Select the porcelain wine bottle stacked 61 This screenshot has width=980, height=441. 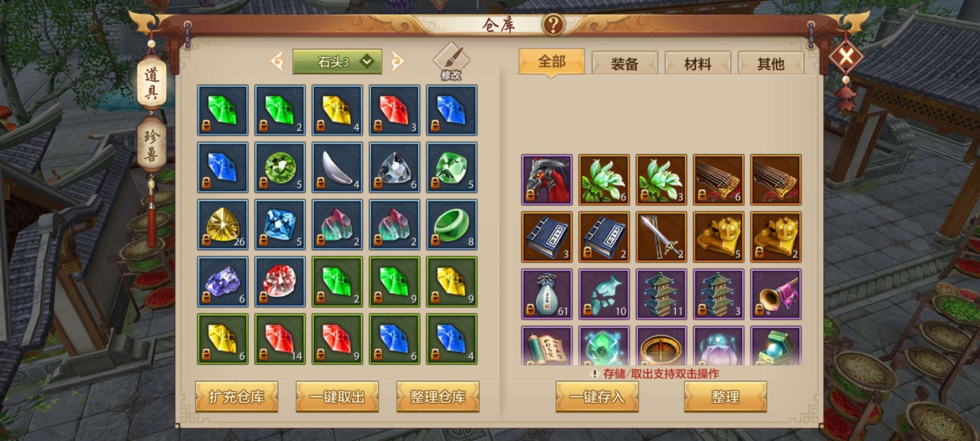click(547, 294)
